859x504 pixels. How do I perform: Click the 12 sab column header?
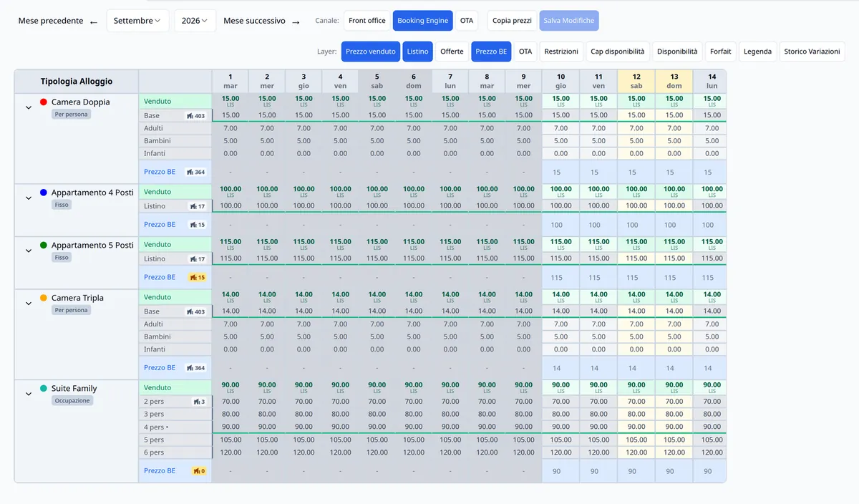pos(636,81)
